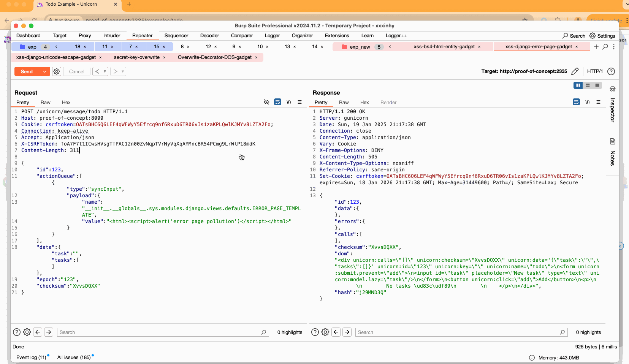The height and width of the screenshot is (364, 629).
Task: Toggle request \n non-printable chars
Action: click(289, 102)
